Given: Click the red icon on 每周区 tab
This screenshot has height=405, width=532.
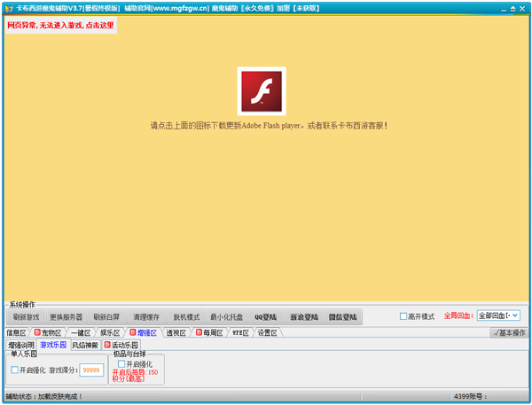Looking at the screenshot, I should [199, 332].
